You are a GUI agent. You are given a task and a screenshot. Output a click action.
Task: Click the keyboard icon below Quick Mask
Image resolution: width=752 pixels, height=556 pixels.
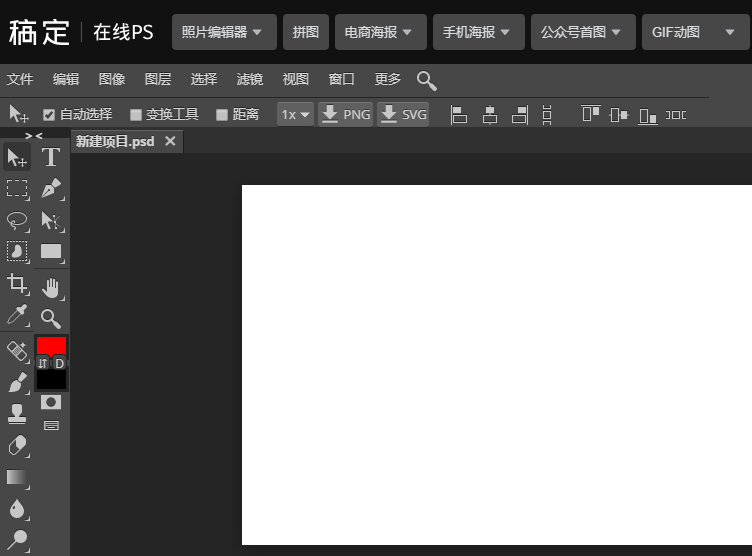click(x=51, y=425)
